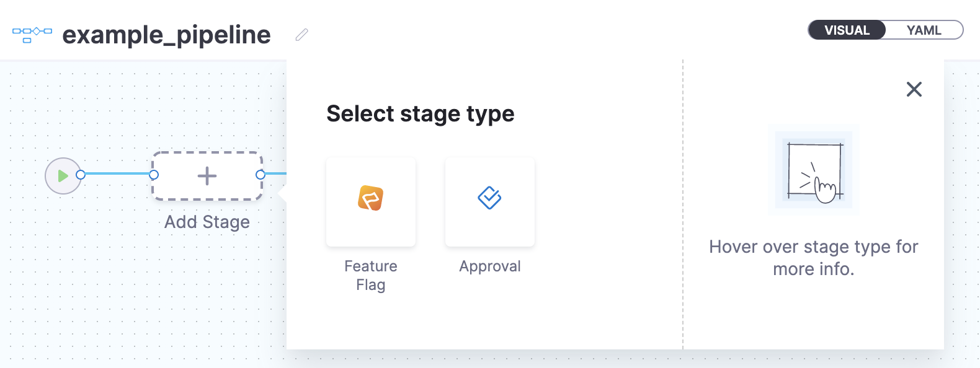Click the Add Stage label
Screen dimensions: 980x368
click(x=207, y=222)
